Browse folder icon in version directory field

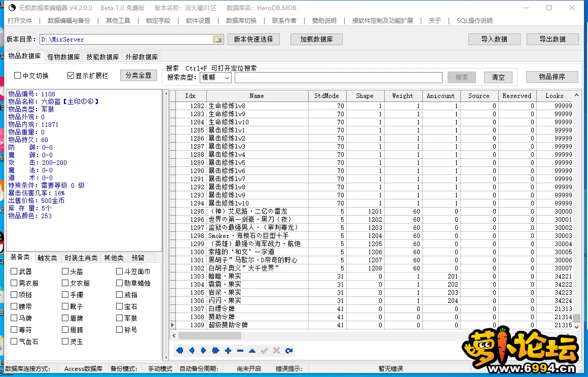pos(217,40)
